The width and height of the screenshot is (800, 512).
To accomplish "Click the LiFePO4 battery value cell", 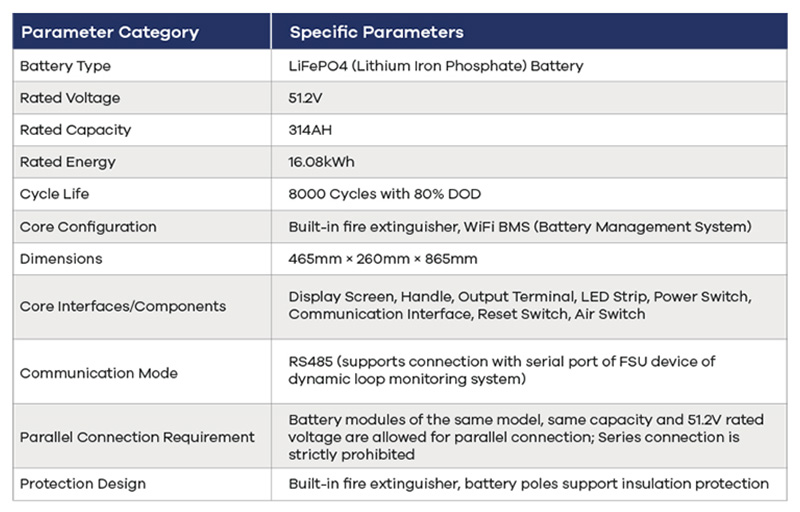I will 530,66.
